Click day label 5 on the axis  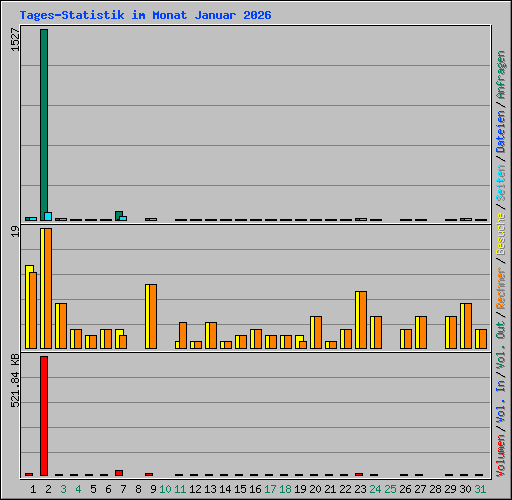point(93,489)
